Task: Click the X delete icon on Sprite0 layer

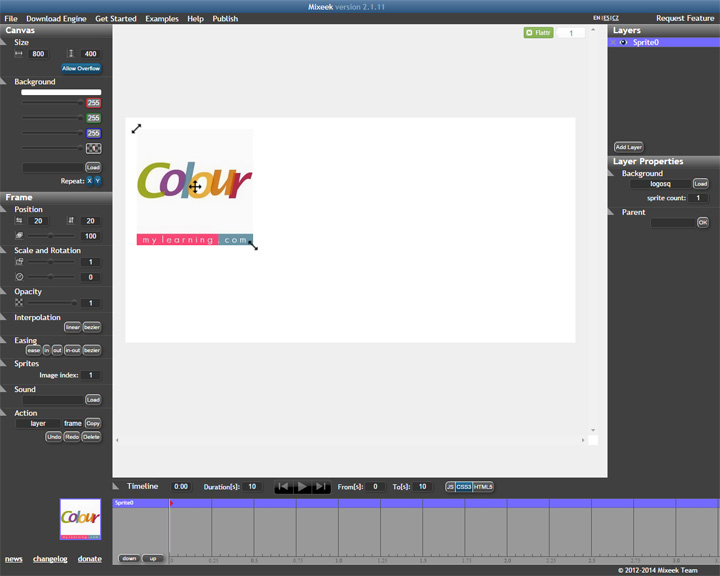Action: [x=613, y=42]
